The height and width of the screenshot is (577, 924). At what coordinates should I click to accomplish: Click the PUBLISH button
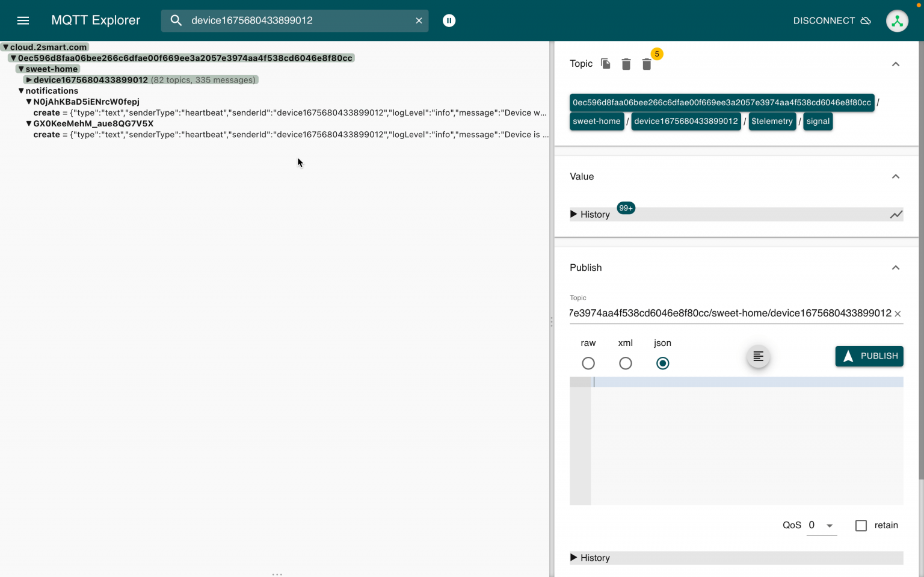tap(869, 356)
